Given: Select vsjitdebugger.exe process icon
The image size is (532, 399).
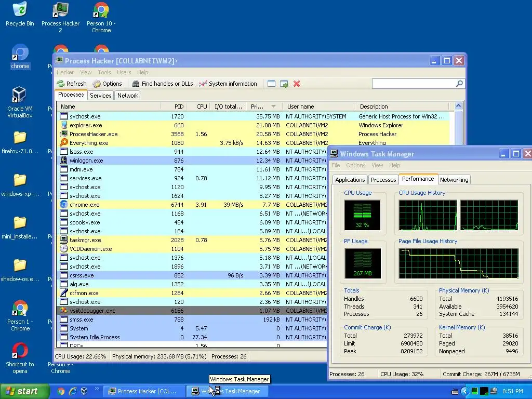Looking at the screenshot, I should point(64,310).
